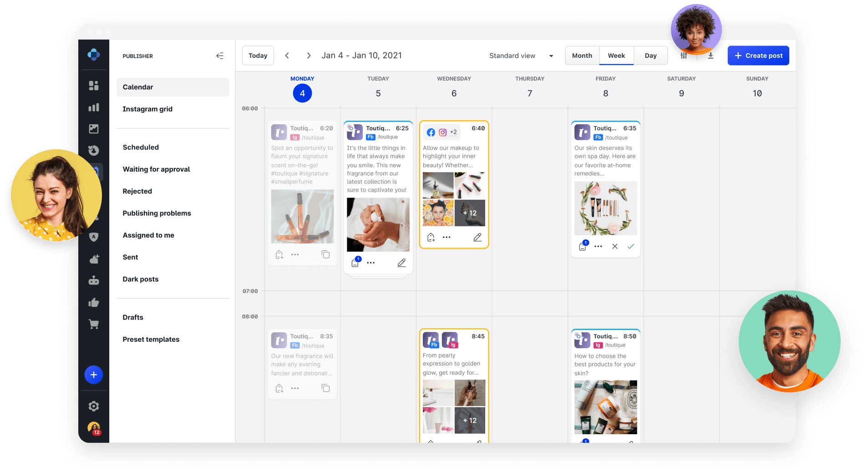Switch the calendar to Month view
Viewport: 868px width, 472px height.
point(582,55)
